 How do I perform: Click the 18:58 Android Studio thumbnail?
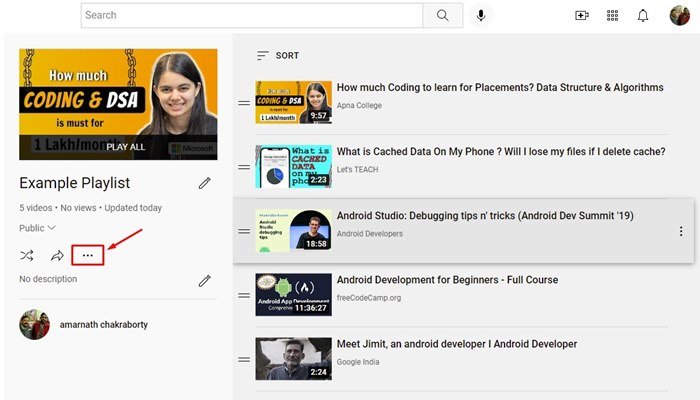293,230
